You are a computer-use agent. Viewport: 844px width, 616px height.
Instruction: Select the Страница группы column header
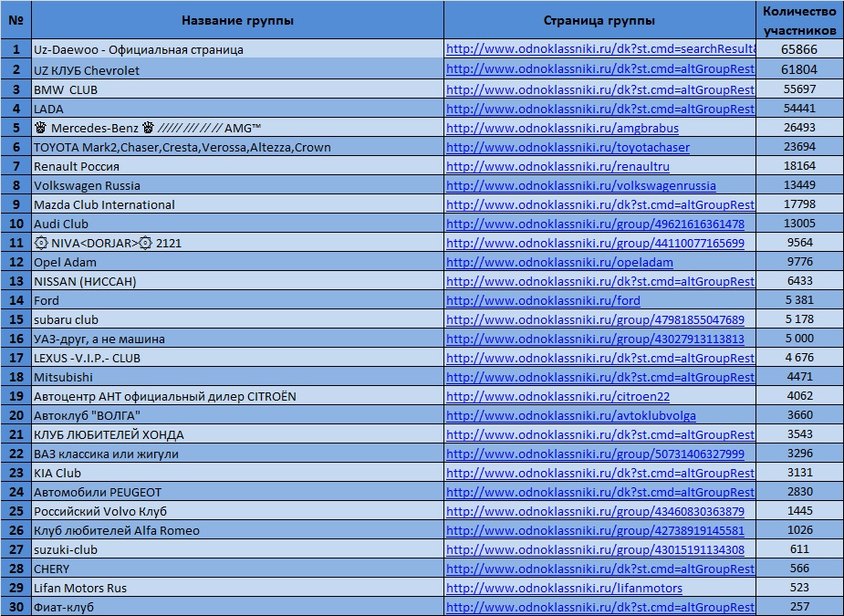point(599,20)
